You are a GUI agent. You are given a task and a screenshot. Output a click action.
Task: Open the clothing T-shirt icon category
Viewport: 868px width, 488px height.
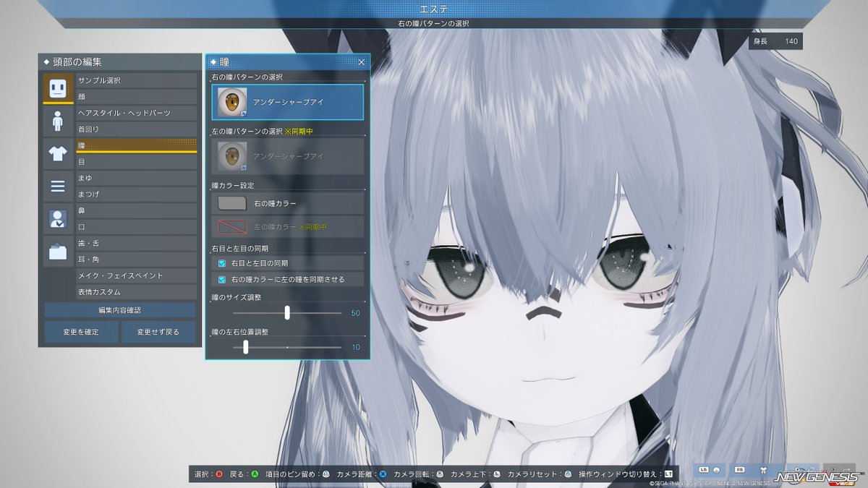58,153
